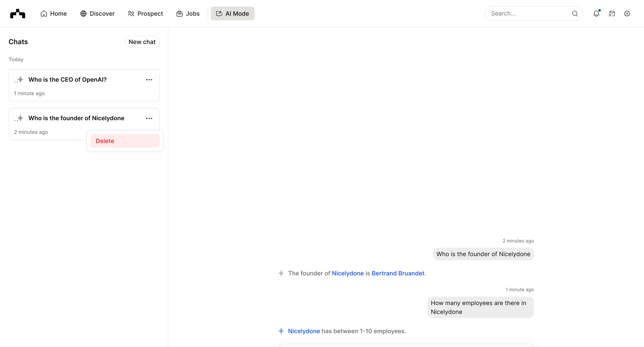Start a New chat
The image size is (644, 347).
point(142,42)
